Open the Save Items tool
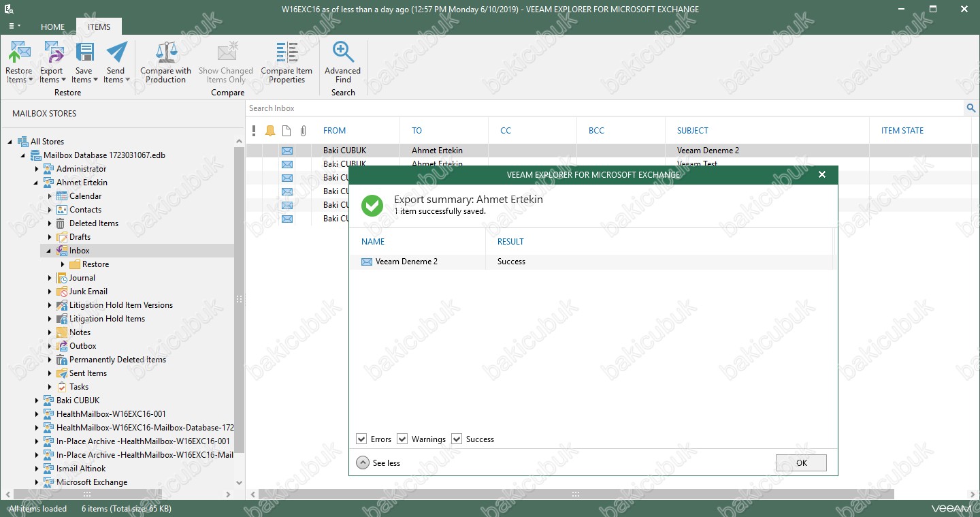 tap(84, 62)
